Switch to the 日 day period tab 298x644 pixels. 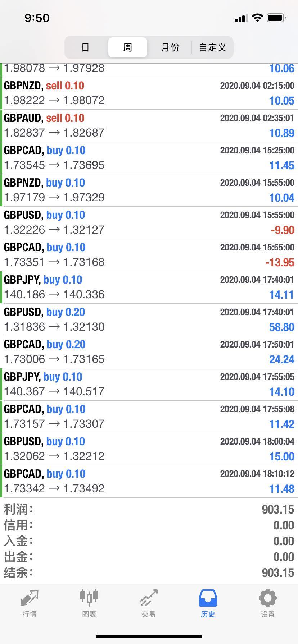85,47
